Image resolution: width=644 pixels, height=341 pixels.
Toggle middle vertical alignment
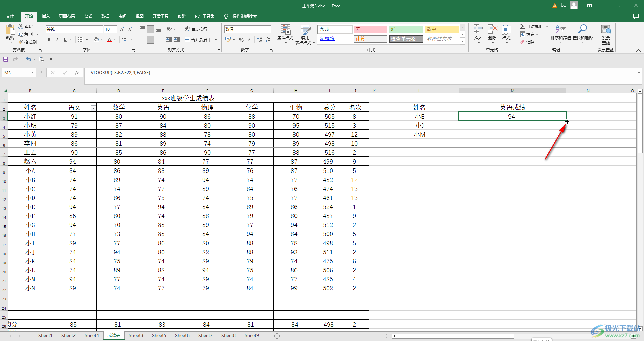pos(151,29)
